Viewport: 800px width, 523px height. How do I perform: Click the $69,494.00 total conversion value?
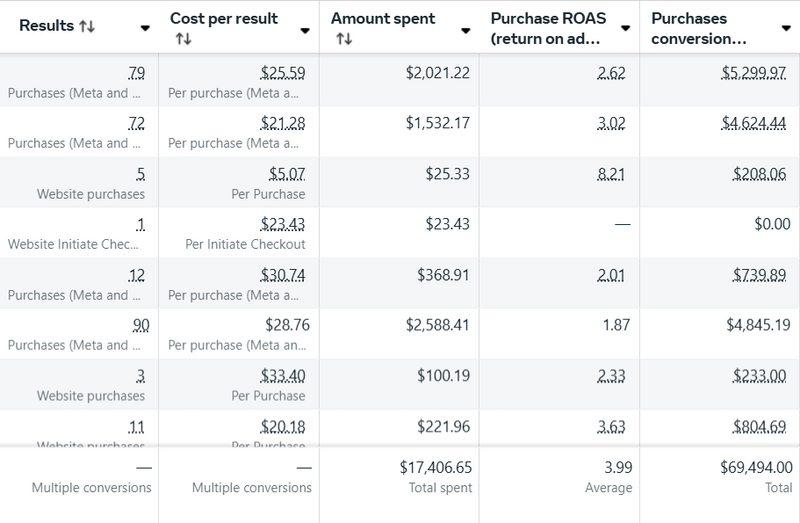pyautogui.click(x=755, y=467)
